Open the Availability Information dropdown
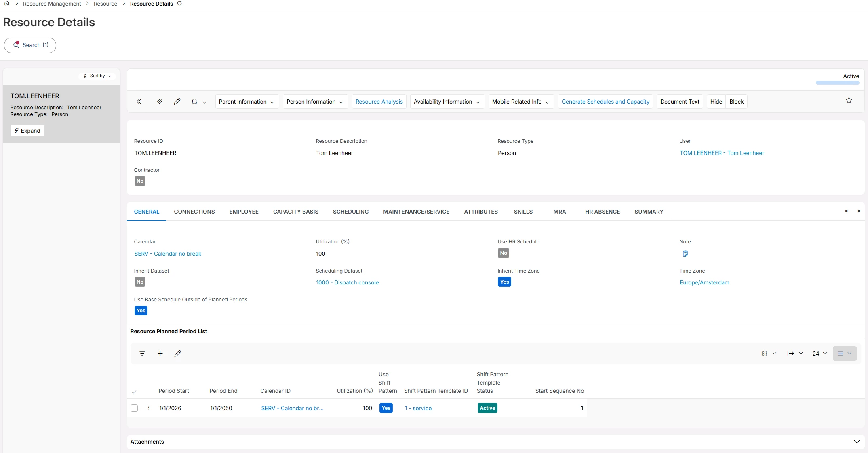 coord(447,102)
